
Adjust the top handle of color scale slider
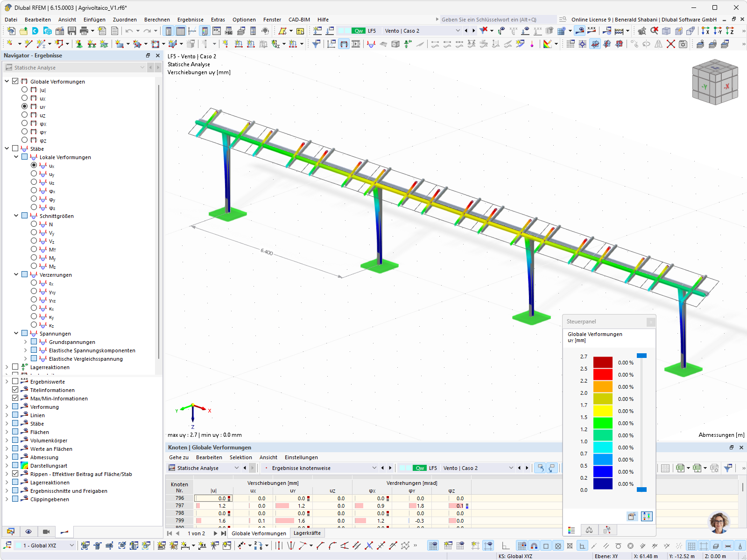coord(642,356)
